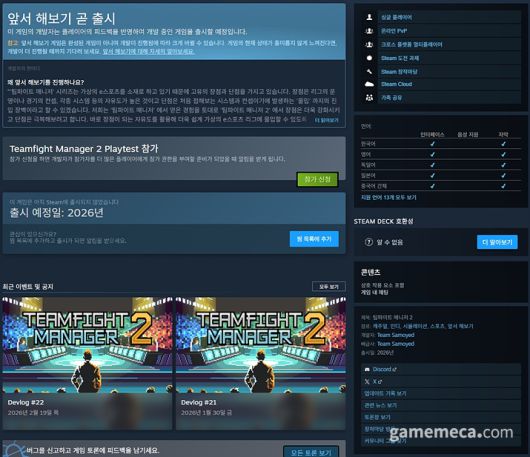Click the 게임 내 채팅 content descriptor
530x457 pixels.
(375, 292)
